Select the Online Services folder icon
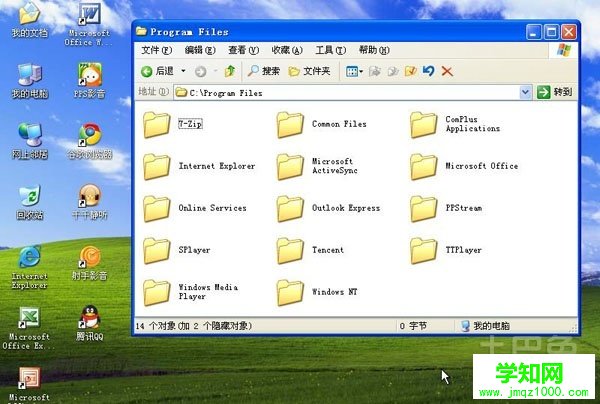600x404 pixels. coord(157,209)
